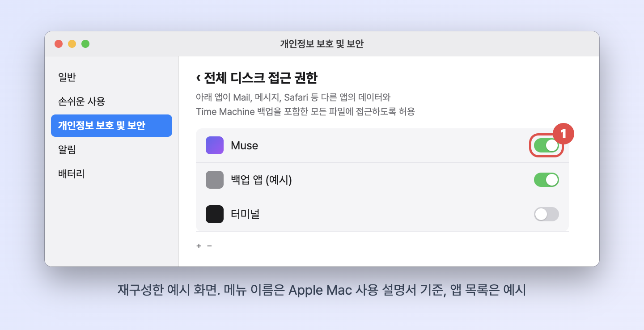The image size is (644, 330).
Task: Select the 터미널 name text
Action: click(245, 214)
